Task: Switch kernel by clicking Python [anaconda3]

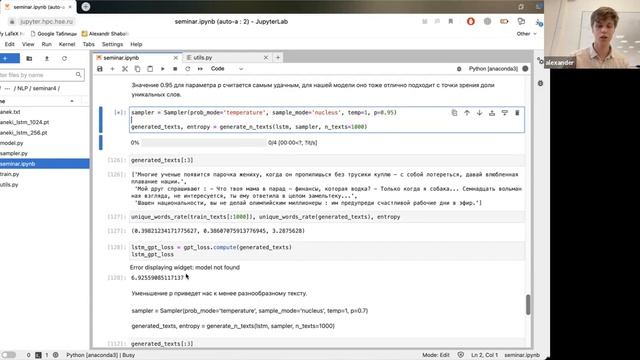Action: (493, 69)
